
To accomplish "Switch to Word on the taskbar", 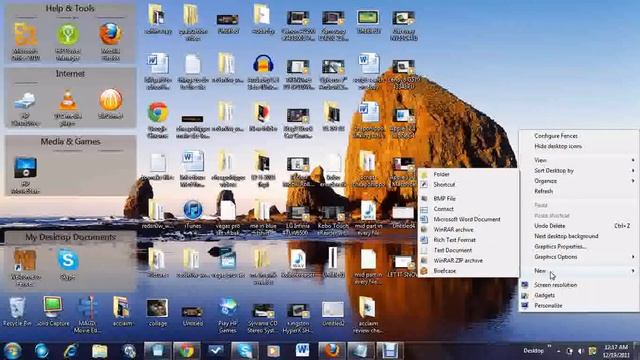I will click(302, 351).
